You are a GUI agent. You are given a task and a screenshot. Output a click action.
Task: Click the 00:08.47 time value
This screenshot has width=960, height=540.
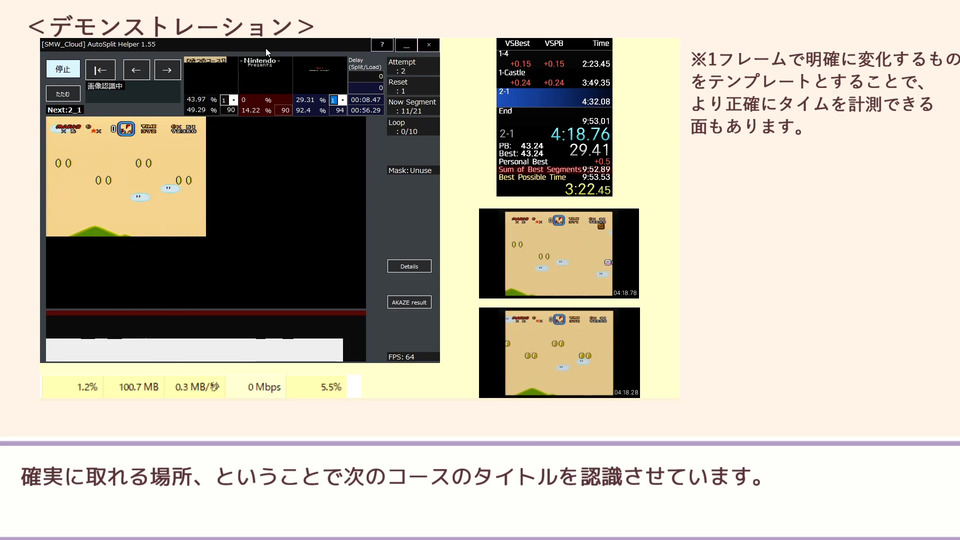click(366, 99)
